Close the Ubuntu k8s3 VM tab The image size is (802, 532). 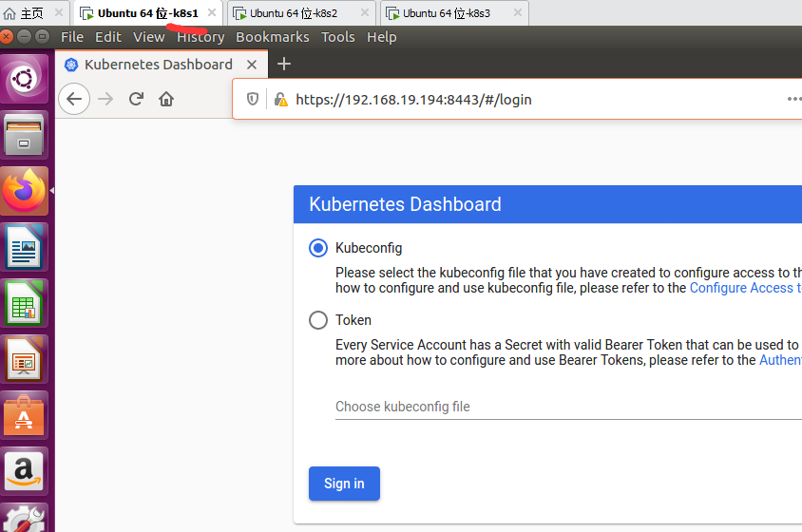518,12
